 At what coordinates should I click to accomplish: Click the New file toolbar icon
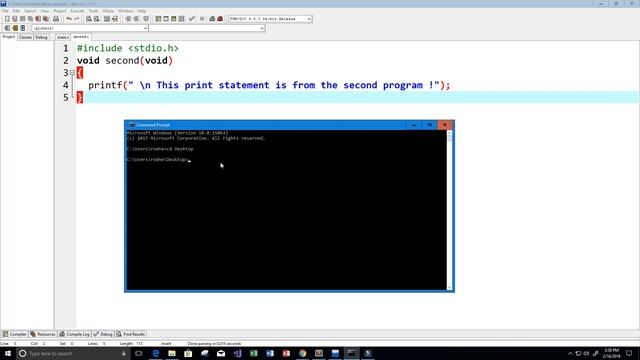(x=7, y=19)
